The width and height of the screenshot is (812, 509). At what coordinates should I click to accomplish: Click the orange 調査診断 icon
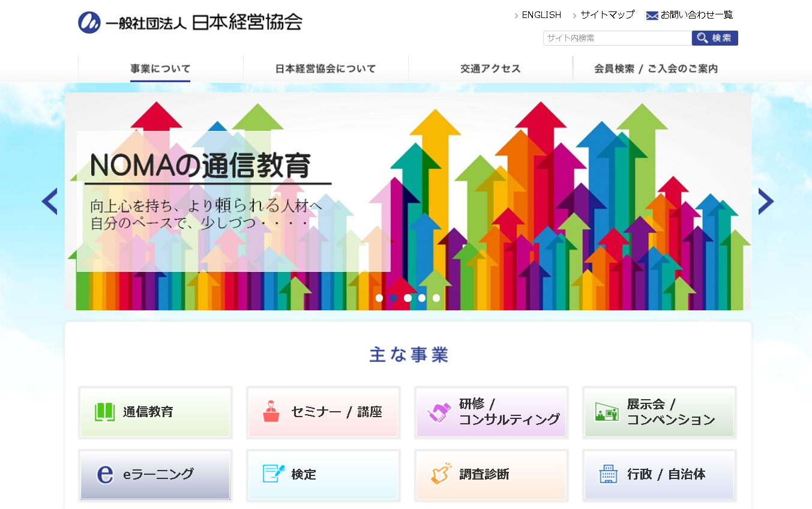[441, 474]
